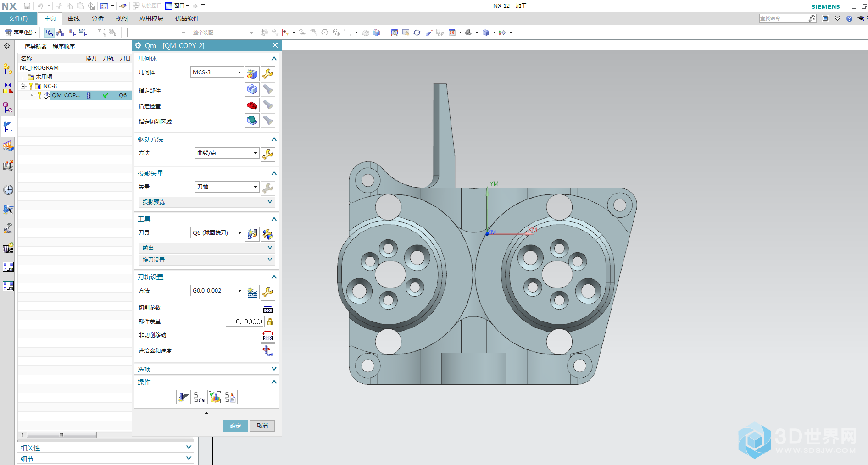This screenshot has height=465, width=868.
Task: Click navigator settings gear icon
Action: click(7, 46)
